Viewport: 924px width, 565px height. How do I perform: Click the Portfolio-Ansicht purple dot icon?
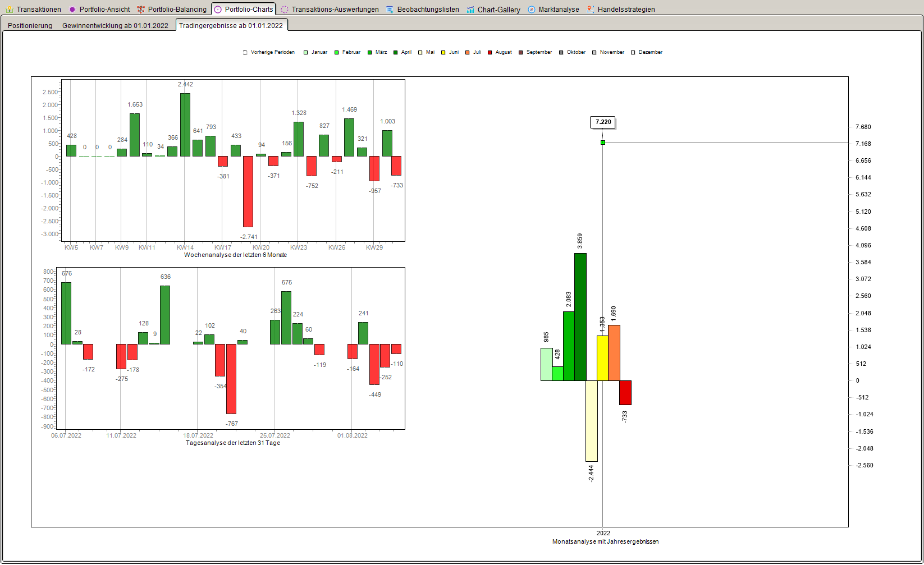click(72, 10)
